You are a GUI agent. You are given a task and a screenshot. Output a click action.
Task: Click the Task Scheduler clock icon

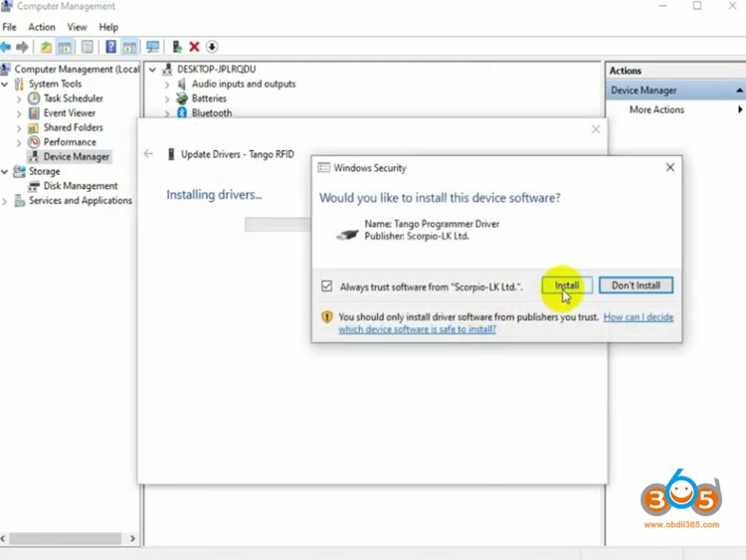pos(34,98)
